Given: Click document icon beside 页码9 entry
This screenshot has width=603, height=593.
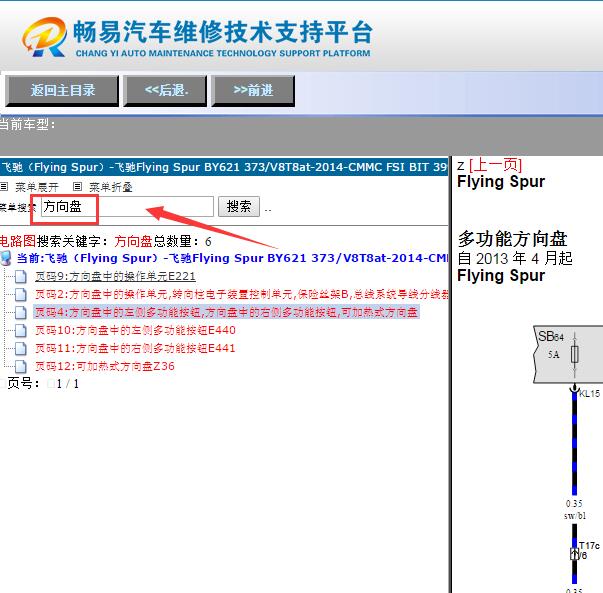Looking at the screenshot, I should [x=20, y=277].
